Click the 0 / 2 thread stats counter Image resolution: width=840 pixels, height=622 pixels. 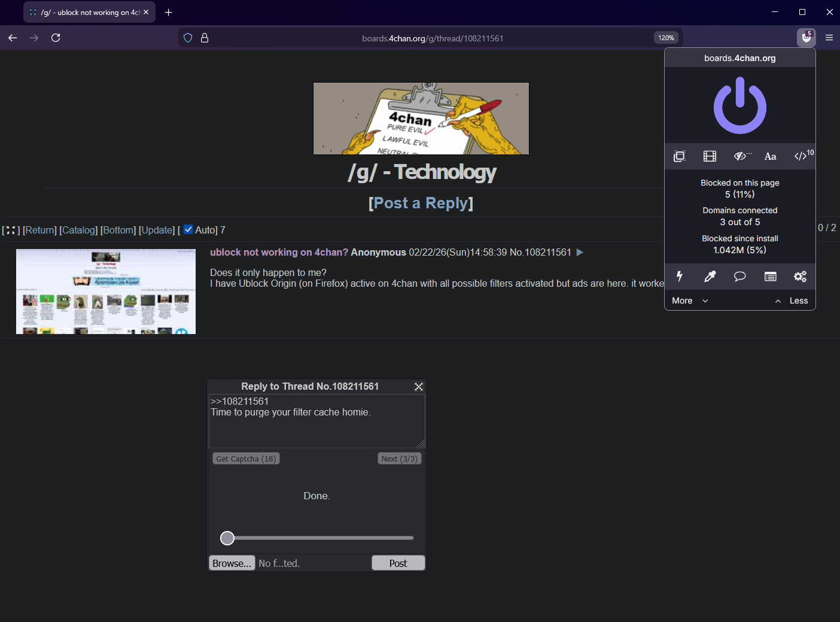pyautogui.click(x=827, y=227)
